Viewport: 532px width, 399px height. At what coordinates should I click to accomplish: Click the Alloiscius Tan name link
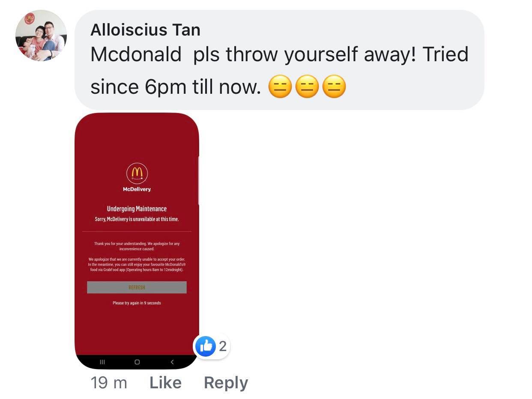tap(145, 30)
